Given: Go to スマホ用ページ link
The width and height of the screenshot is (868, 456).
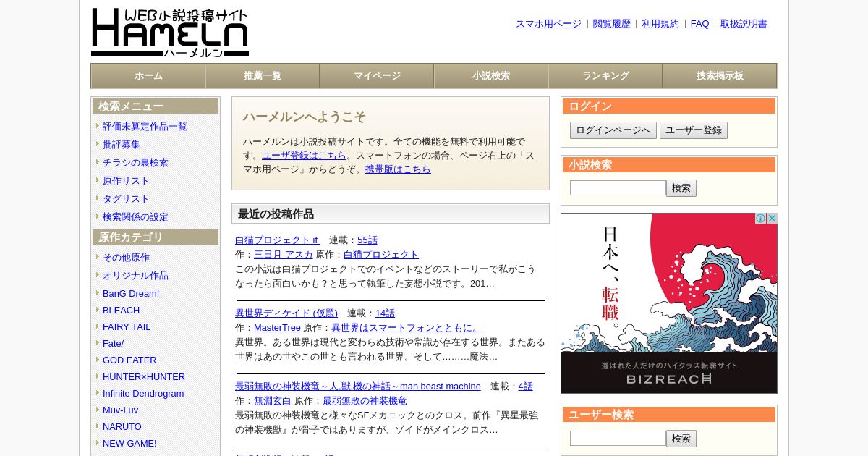Looking at the screenshot, I should pos(548,24).
